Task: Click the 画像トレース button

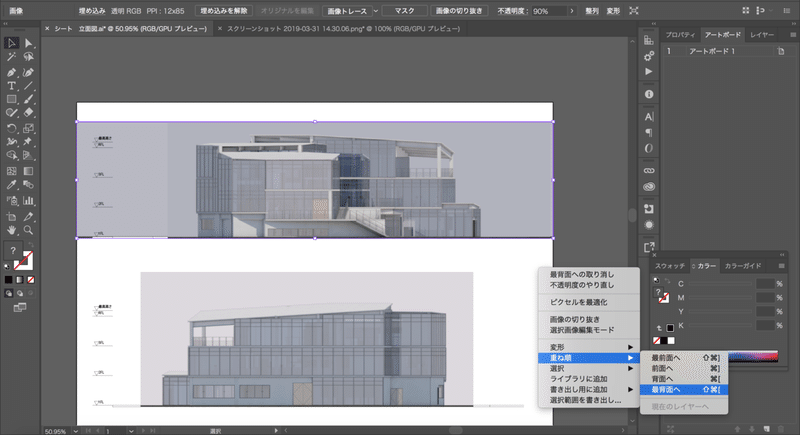Action: tap(347, 11)
